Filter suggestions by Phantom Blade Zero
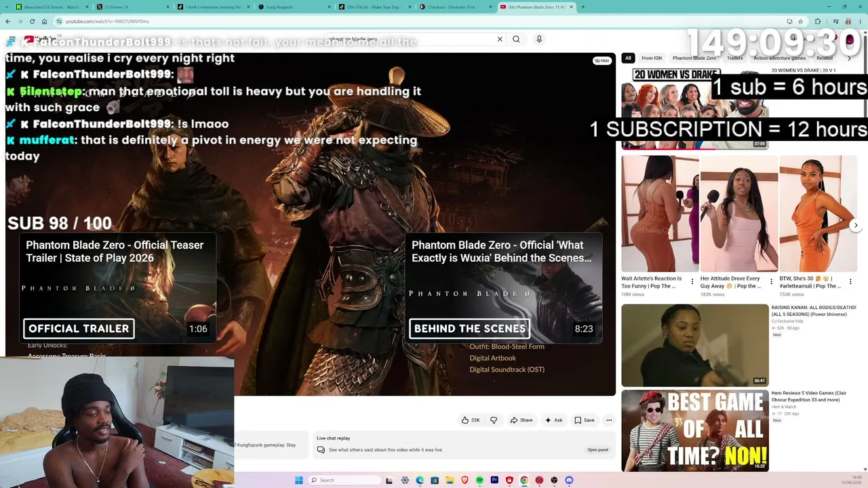The height and width of the screenshot is (488, 868). tap(694, 58)
